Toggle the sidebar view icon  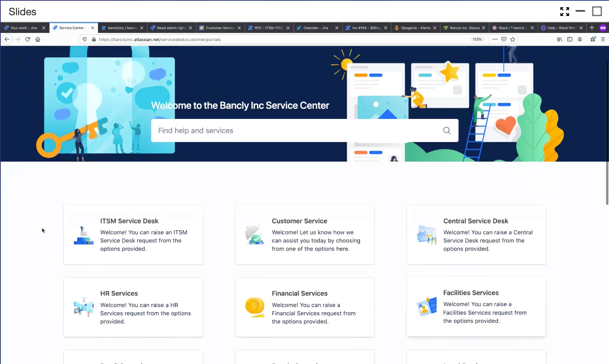pos(570,39)
